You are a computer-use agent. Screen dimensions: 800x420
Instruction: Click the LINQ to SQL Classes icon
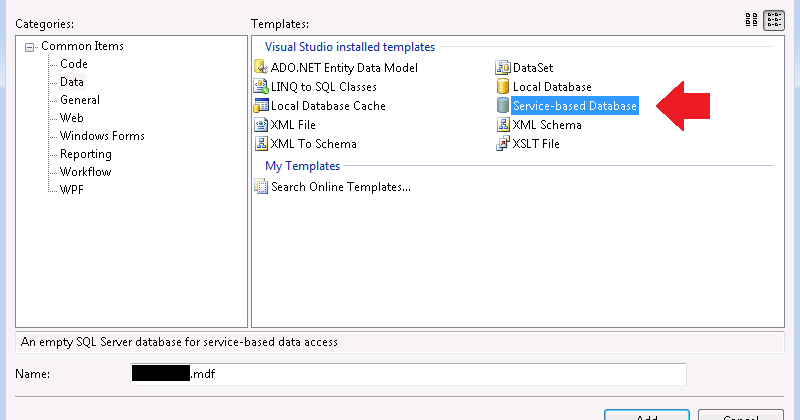[x=261, y=86]
